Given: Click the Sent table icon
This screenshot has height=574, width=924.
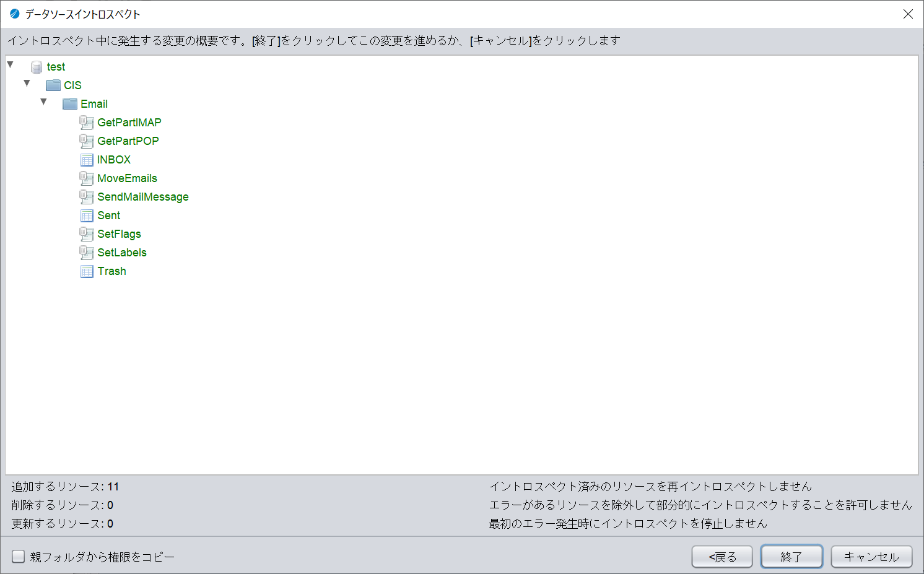Looking at the screenshot, I should pos(87,215).
